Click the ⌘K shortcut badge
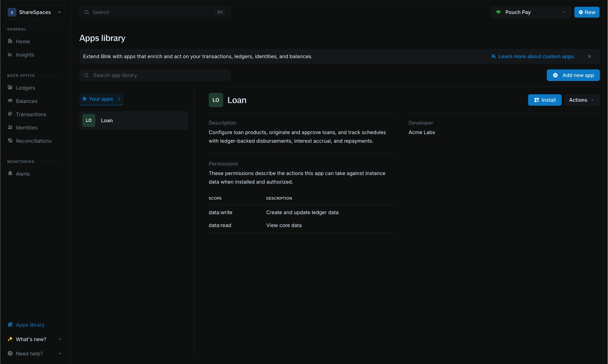 pos(220,12)
